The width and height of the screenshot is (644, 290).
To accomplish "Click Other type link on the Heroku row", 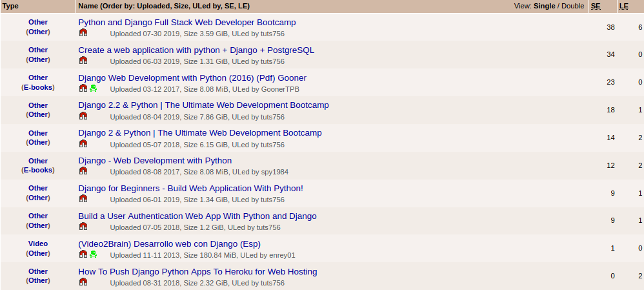I will point(38,271).
